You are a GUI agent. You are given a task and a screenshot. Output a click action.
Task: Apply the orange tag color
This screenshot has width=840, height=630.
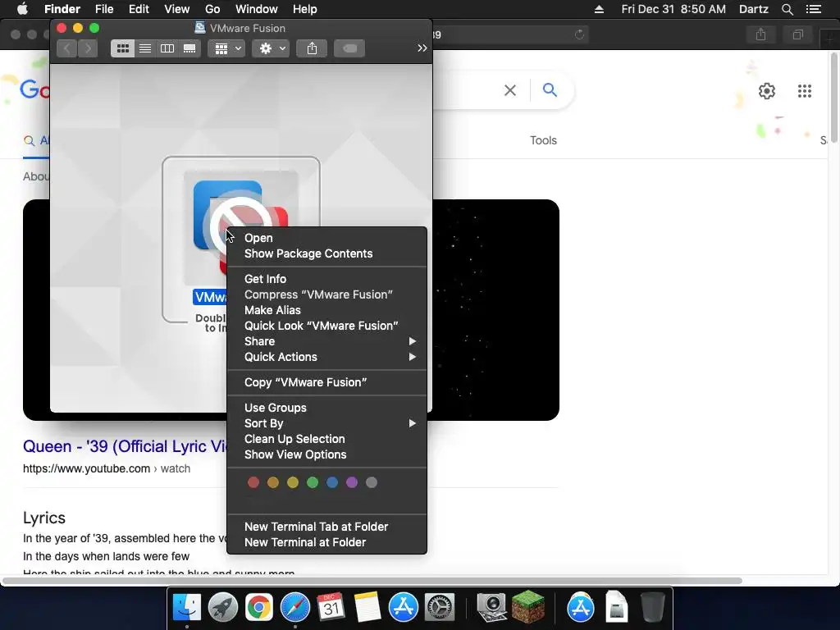273,482
